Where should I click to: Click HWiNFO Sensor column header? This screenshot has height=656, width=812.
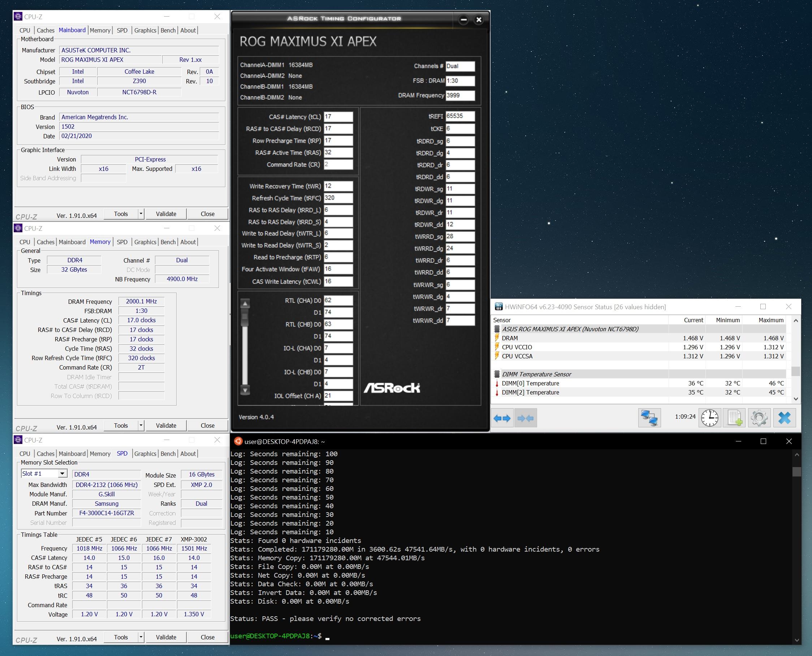pyautogui.click(x=501, y=320)
